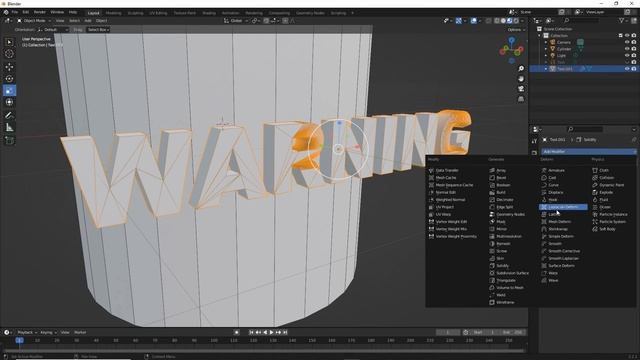Toggle render camera icon for Light row
Image resolution: width=640 pixels, height=360 pixels.
coord(633,55)
